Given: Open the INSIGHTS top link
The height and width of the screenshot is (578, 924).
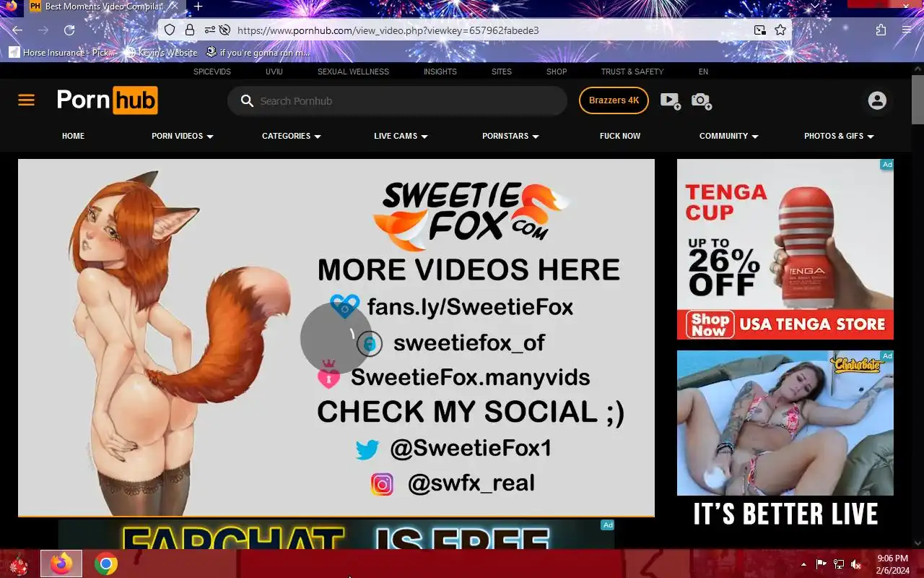Looking at the screenshot, I should pos(440,72).
